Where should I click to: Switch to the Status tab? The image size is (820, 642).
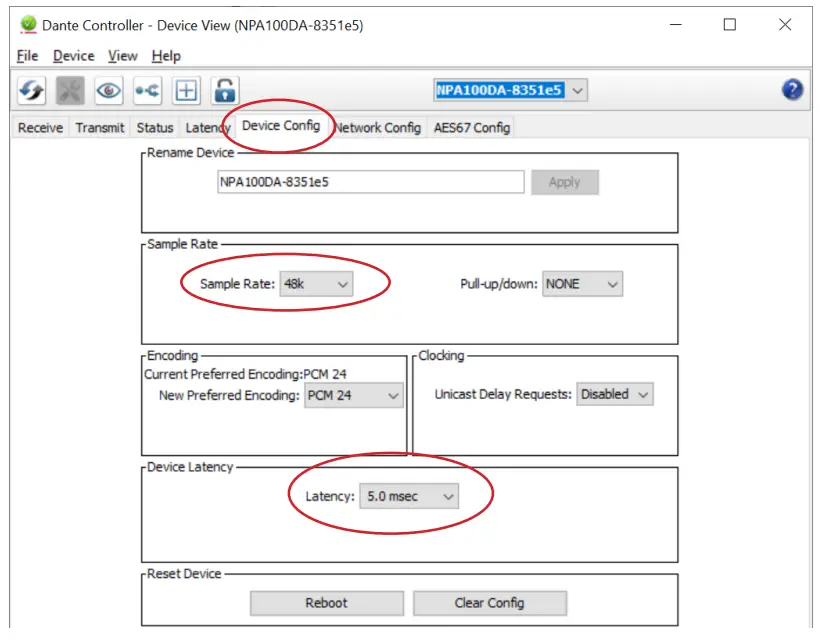pyautogui.click(x=155, y=128)
